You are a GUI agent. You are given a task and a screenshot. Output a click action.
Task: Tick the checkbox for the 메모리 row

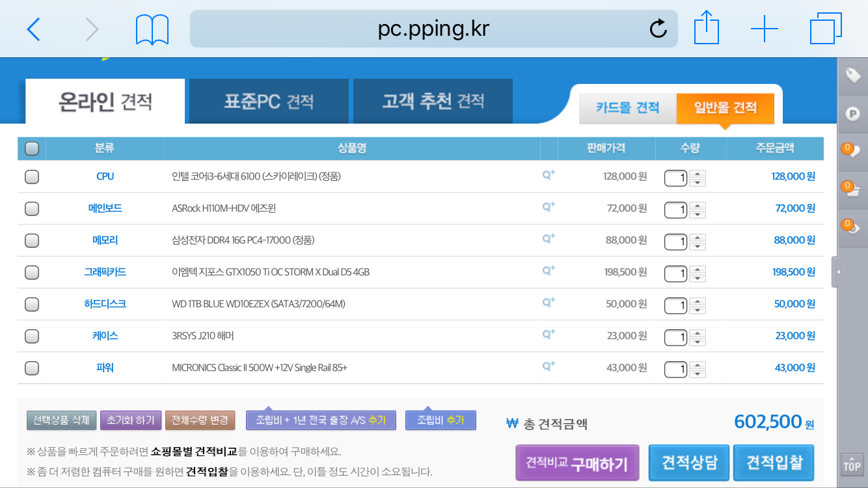pyautogui.click(x=31, y=241)
